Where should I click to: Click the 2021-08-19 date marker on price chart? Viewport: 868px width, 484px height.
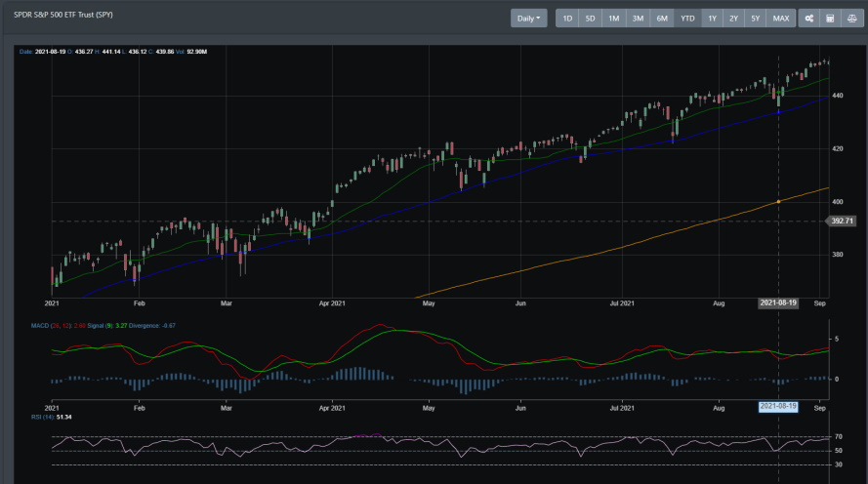778,303
